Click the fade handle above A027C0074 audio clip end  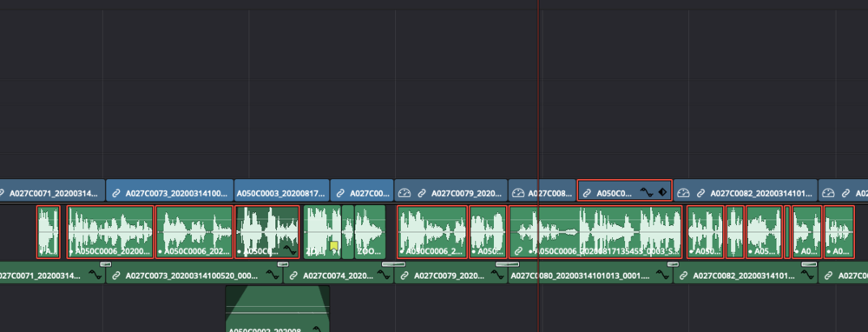pos(393,264)
